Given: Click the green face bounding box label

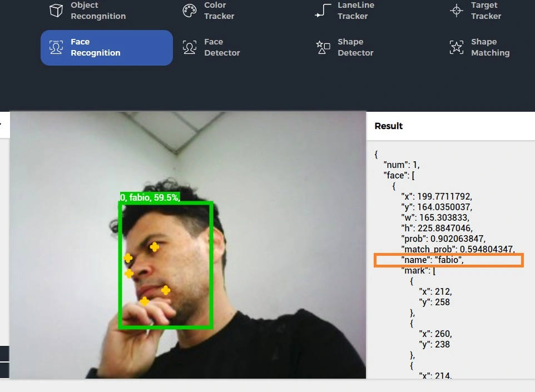Looking at the screenshot, I should (150, 197).
